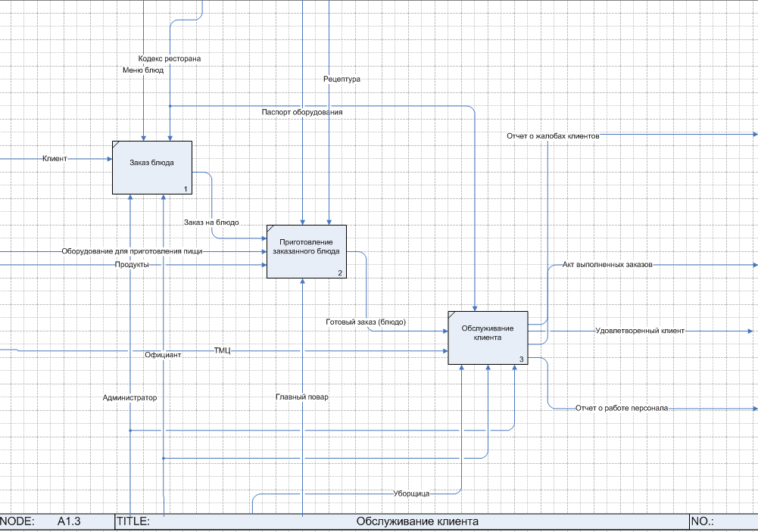
Task: Click the 'Продукты' input label
Action: coord(132,264)
